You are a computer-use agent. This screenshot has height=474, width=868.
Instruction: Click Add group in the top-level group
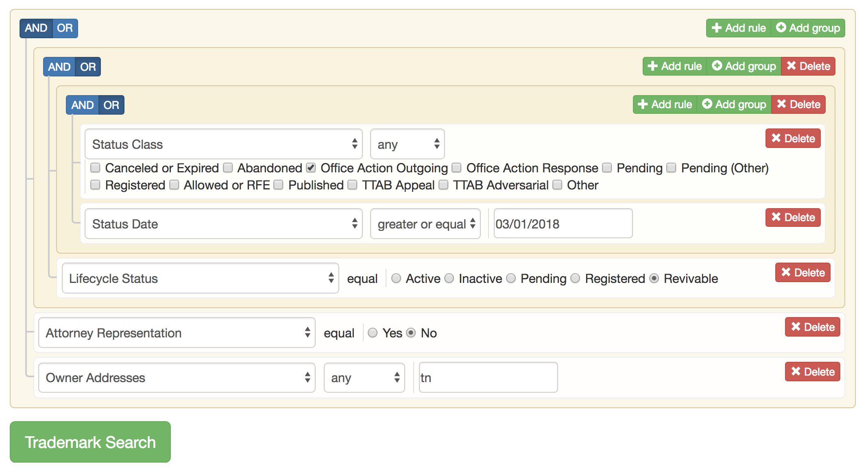[807, 28]
